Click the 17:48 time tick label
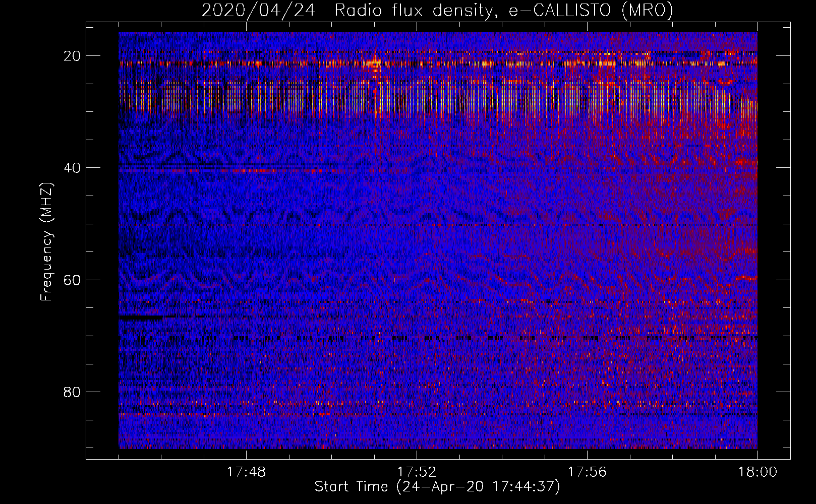Image resolution: width=816 pixels, height=504 pixels. [x=246, y=472]
